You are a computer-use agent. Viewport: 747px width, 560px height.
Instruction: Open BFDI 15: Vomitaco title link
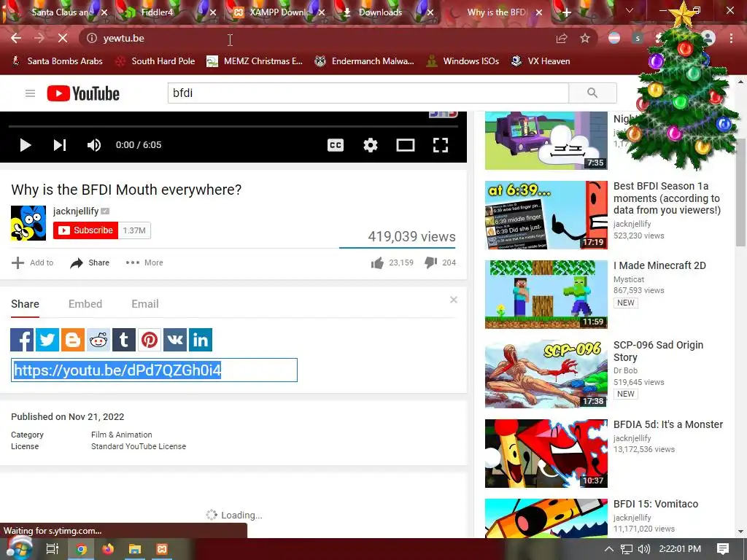point(656,504)
